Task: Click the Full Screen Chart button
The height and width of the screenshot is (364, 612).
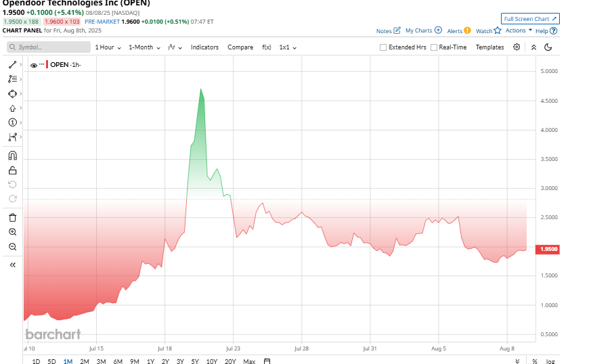Action: 530,19
